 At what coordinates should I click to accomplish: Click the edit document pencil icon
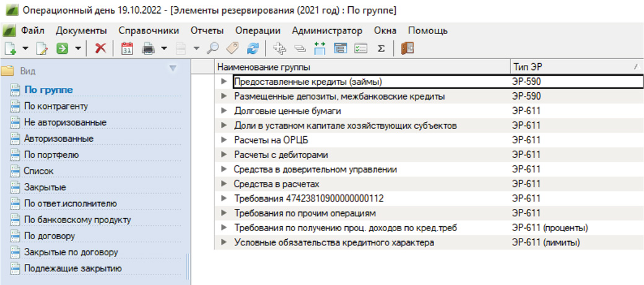coord(41,48)
